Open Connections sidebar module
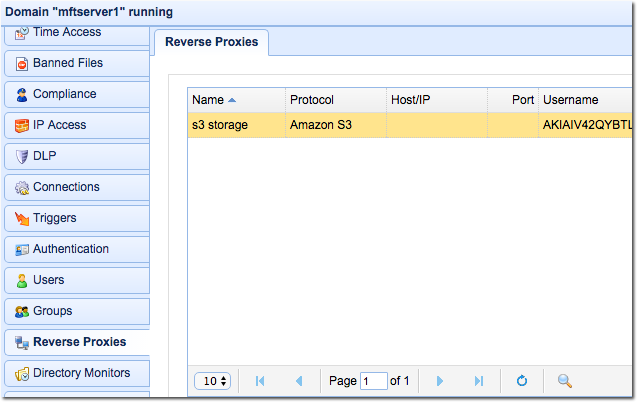This screenshot has height=402, width=637. coord(77,187)
